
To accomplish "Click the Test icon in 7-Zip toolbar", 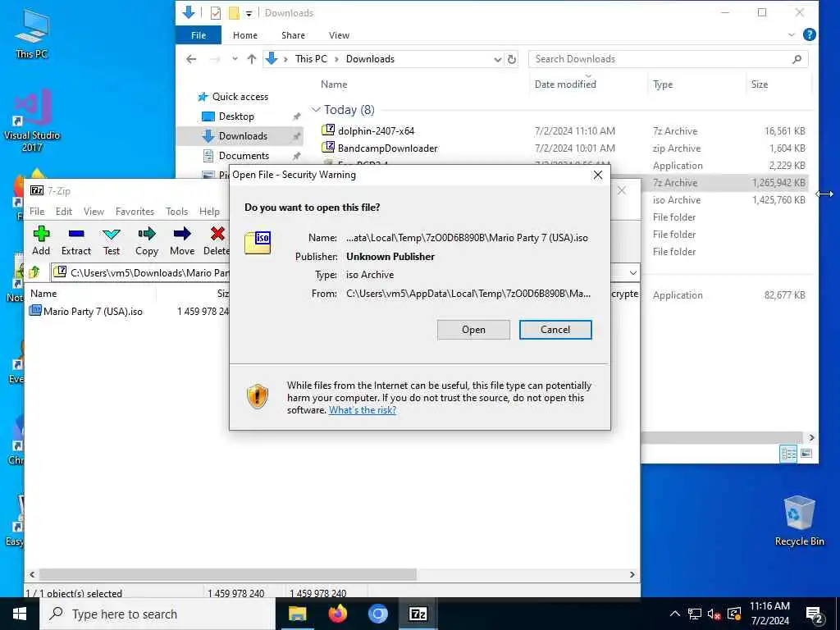I will tap(112, 240).
